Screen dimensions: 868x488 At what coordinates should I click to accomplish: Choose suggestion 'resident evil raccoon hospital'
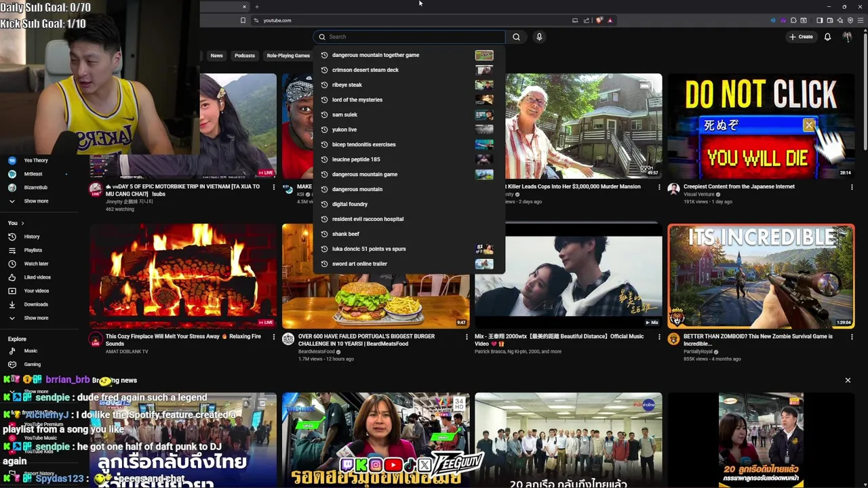409,219
